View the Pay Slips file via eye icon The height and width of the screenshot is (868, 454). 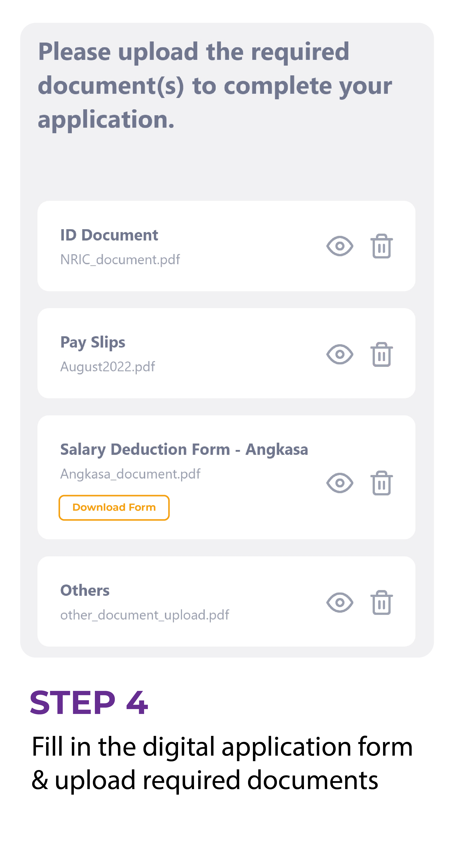pyautogui.click(x=340, y=354)
